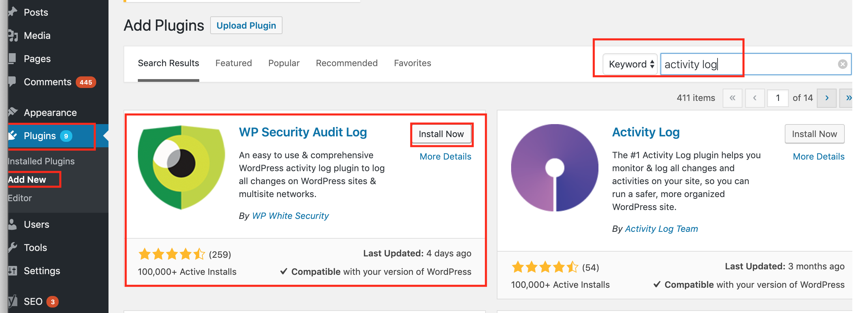
Task: Click the Yoast SEO icon
Action: point(13,301)
